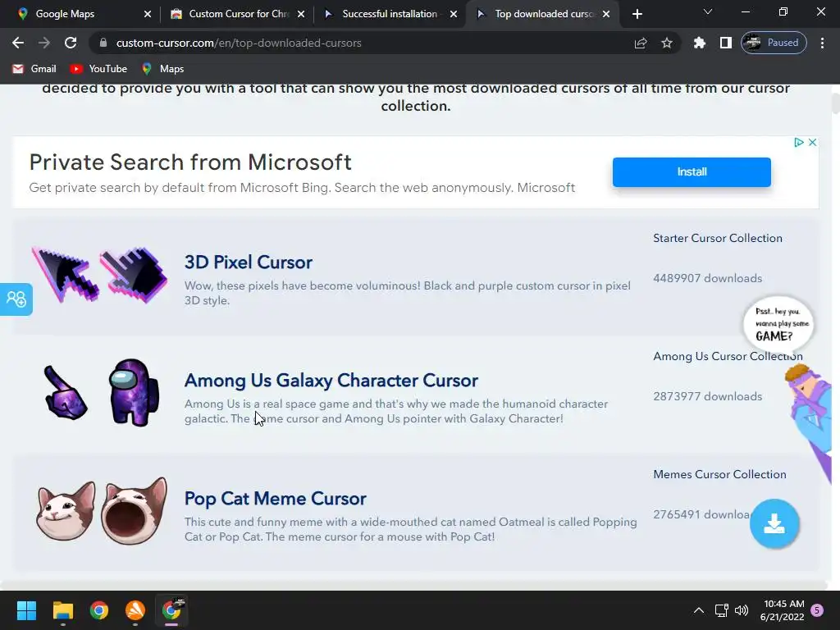
Task: Click the open-mouth Pop Cat image
Action: (x=134, y=510)
